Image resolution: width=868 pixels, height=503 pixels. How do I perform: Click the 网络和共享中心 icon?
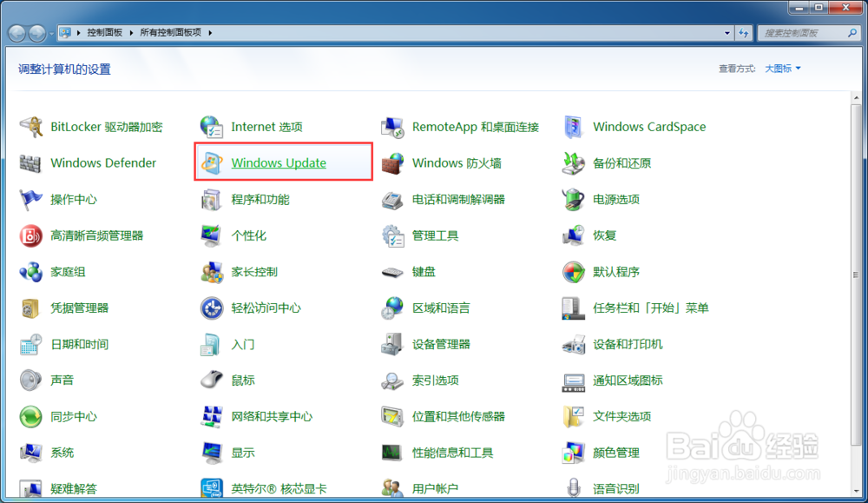(x=212, y=417)
